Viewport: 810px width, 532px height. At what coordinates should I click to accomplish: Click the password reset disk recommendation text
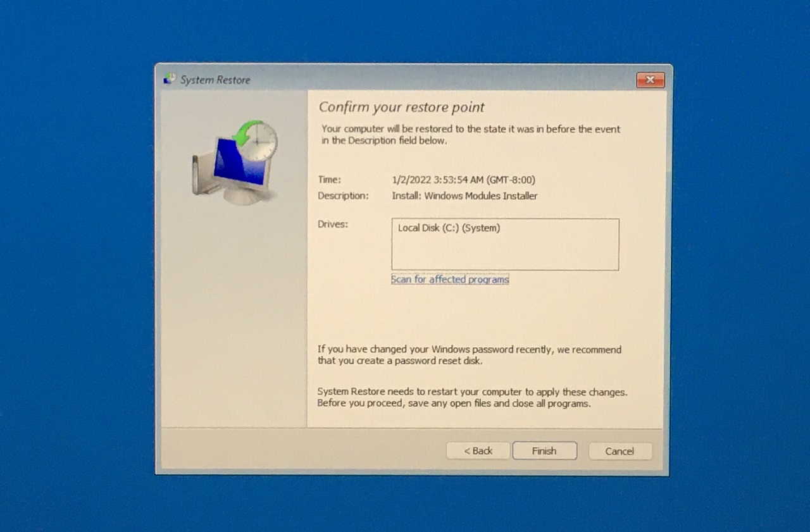[x=469, y=355]
